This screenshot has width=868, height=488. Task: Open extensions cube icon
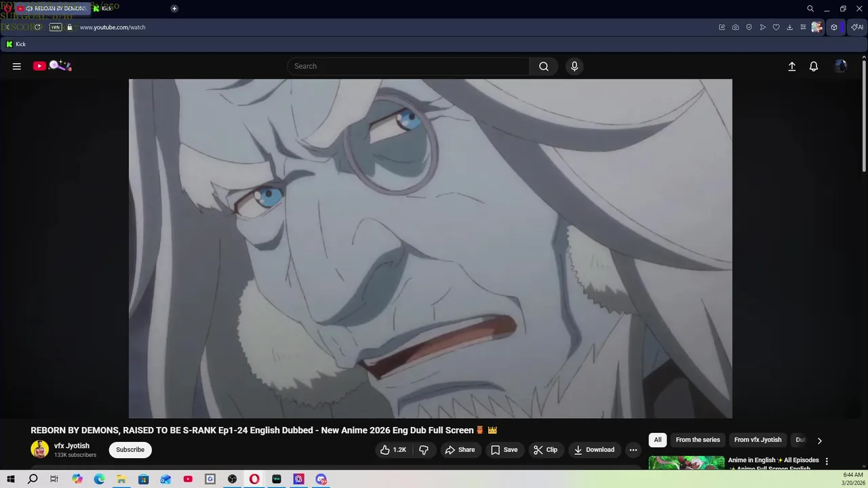coord(834,27)
